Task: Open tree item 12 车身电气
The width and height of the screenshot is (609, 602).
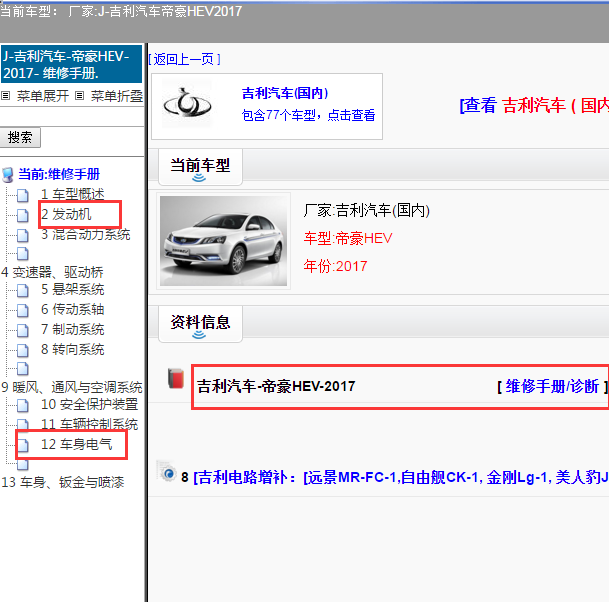Action: (x=77, y=444)
